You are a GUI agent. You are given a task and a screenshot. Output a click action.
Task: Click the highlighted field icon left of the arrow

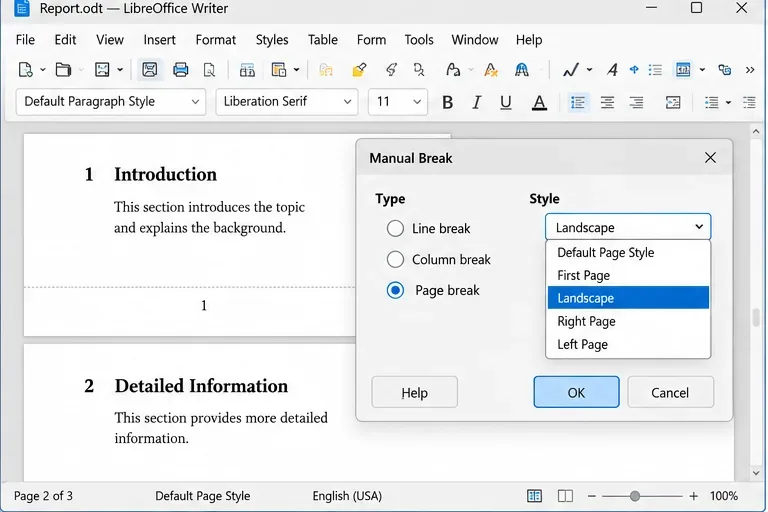click(x=683, y=70)
